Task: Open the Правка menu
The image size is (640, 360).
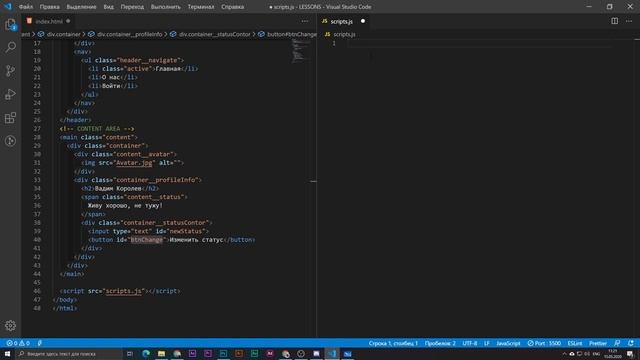Action: (49, 7)
